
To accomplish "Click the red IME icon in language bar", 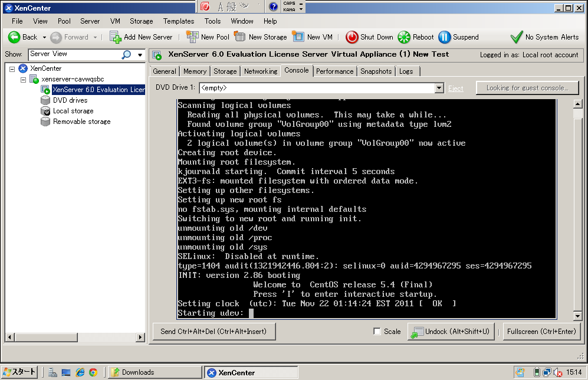I will [205, 6].
